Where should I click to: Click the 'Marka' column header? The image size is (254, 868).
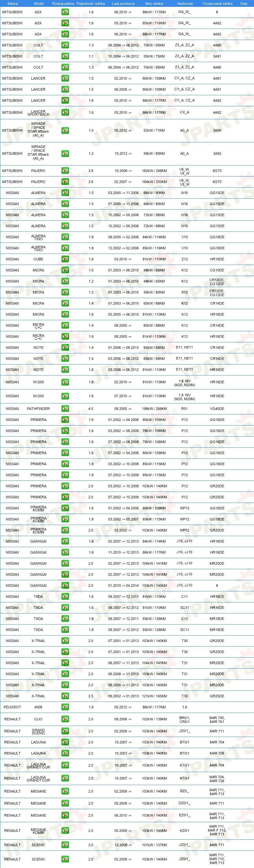12,4
